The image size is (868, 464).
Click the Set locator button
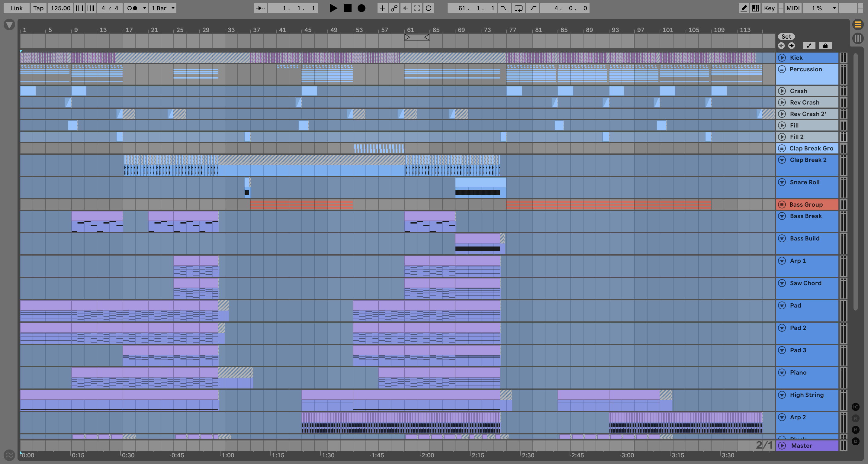tap(786, 36)
